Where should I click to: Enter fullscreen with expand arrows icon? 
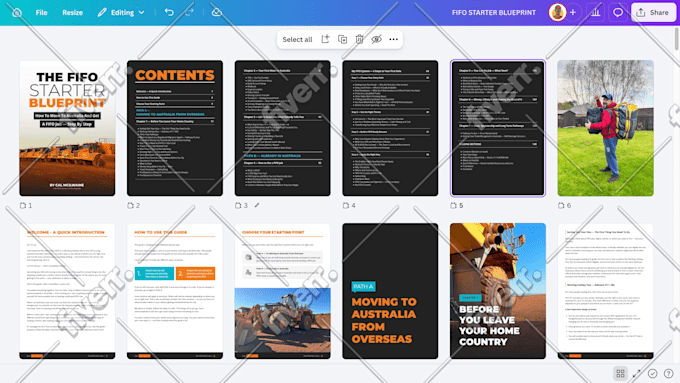pyautogui.click(x=636, y=373)
